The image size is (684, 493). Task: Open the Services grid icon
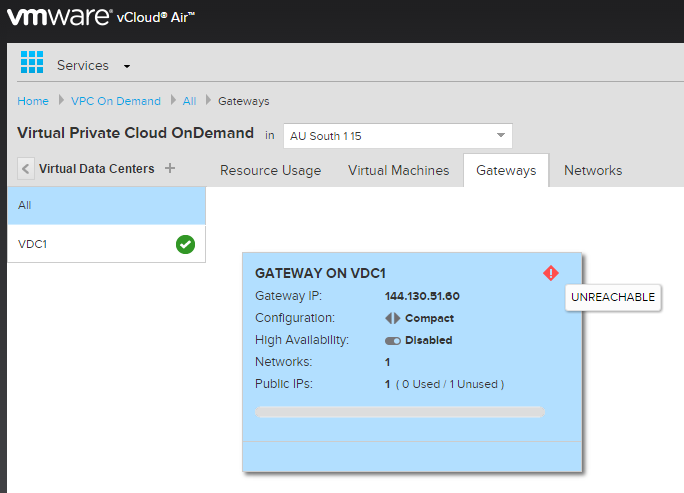pyautogui.click(x=32, y=62)
